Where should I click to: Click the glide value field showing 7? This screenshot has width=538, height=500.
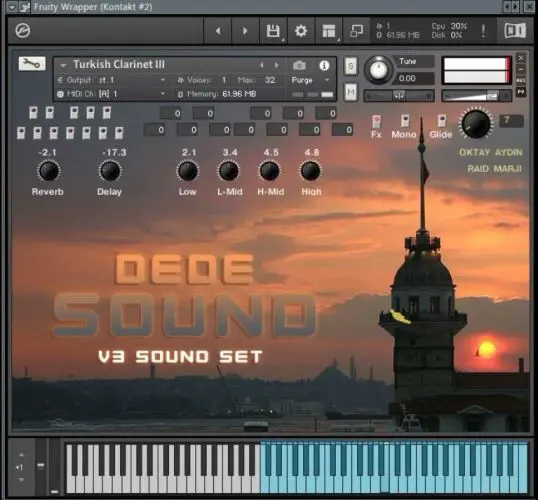511,120
